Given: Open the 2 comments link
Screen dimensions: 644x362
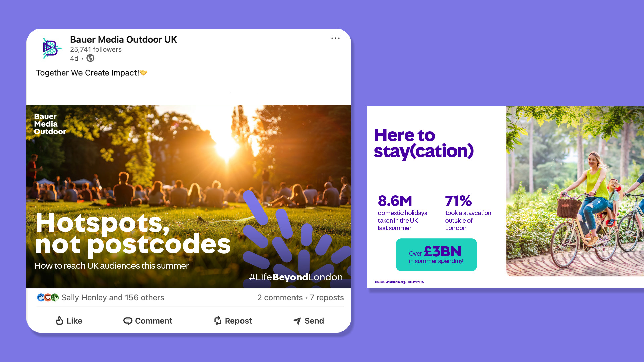Looking at the screenshot, I should [x=280, y=298].
